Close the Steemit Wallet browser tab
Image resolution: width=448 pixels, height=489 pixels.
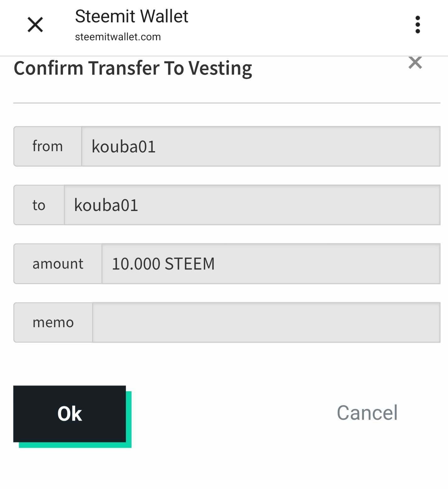(35, 25)
